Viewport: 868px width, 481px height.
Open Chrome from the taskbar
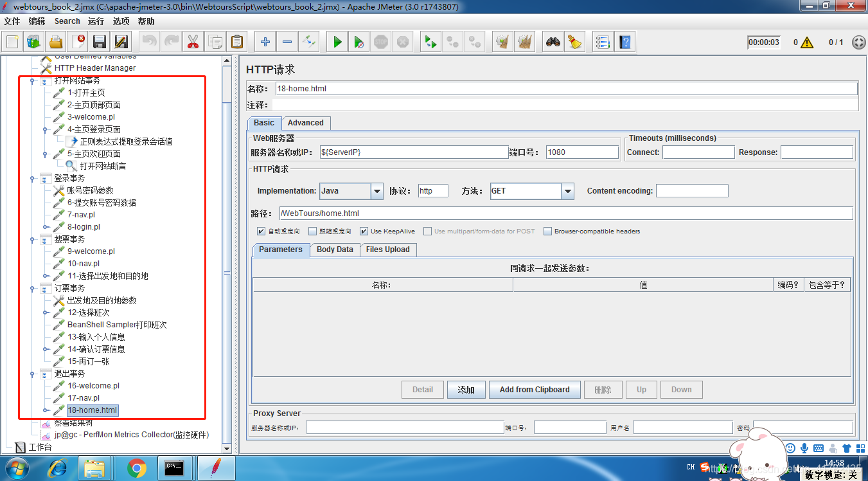[x=136, y=468]
